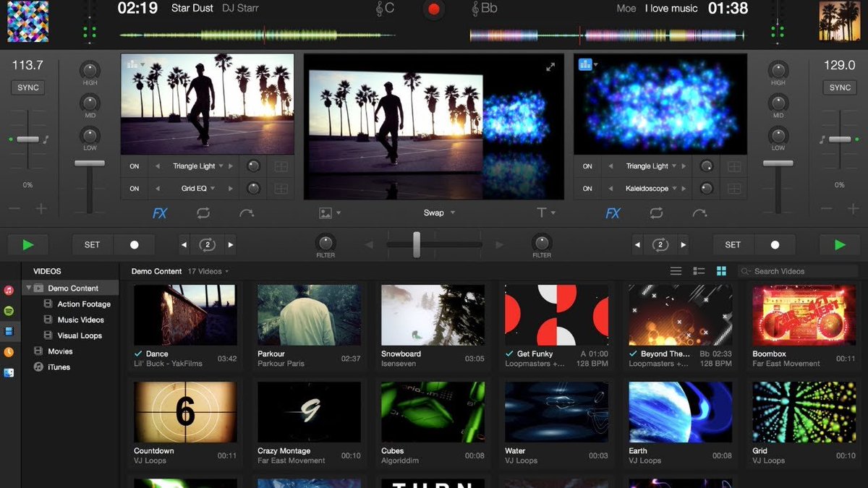Click the left deck Triangle Light amount knob
The height and width of the screenshot is (488, 868).
253,166
